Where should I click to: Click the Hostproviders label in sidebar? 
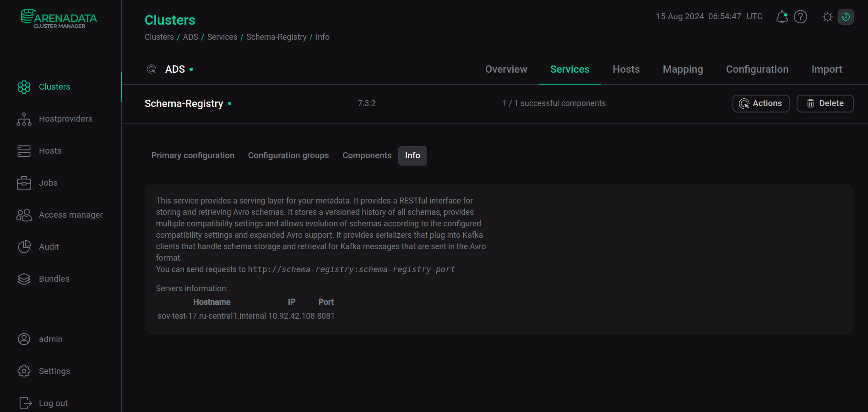click(x=65, y=119)
